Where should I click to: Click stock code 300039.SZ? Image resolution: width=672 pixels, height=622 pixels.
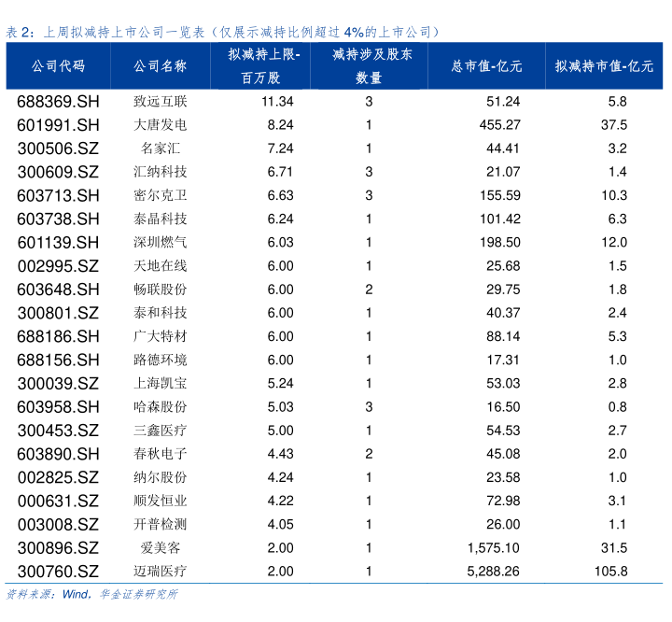point(58,384)
